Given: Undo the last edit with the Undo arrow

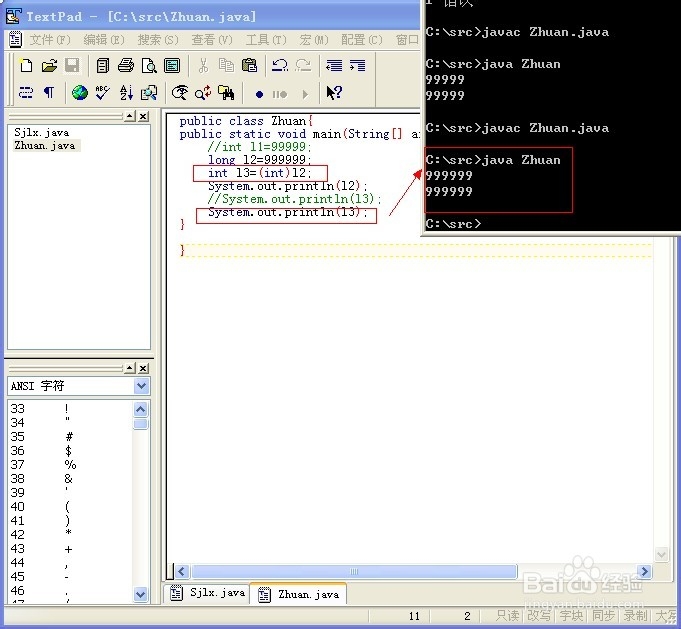Looking at the screenshot, I should pyautogui.click(x=280, y=66).
